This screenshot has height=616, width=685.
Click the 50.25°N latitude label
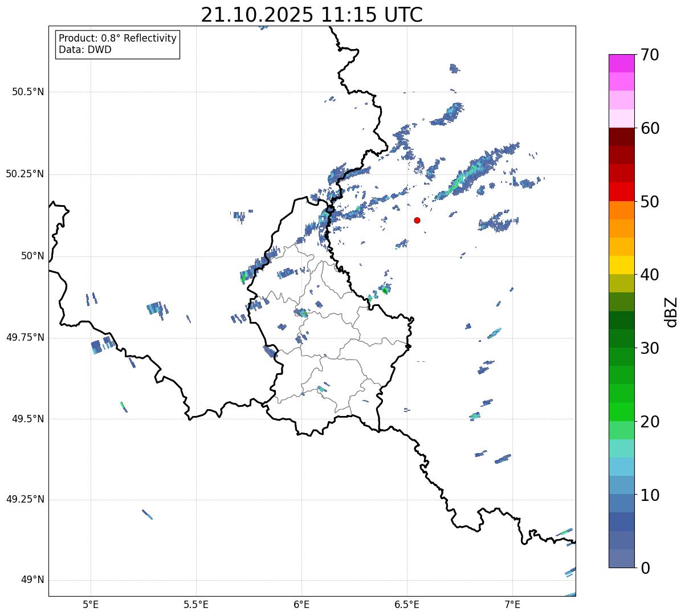tap(25, 174)
